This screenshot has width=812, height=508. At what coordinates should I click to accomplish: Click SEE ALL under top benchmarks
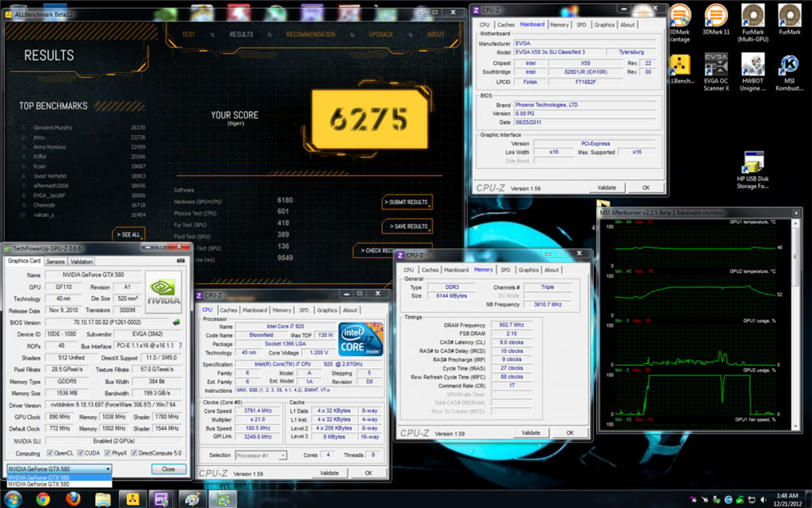pyautogui.click(x=128, y=234)
